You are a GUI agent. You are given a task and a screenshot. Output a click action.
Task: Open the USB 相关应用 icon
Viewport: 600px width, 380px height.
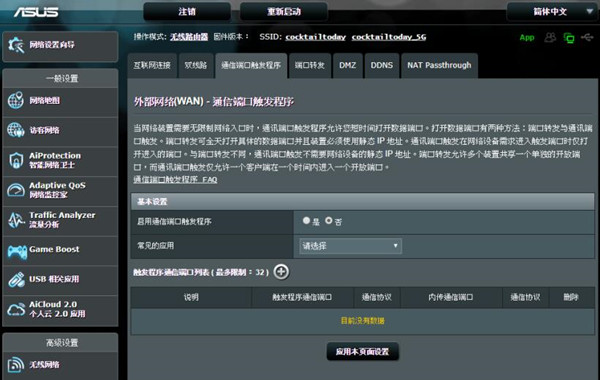[x=16, y=280]
